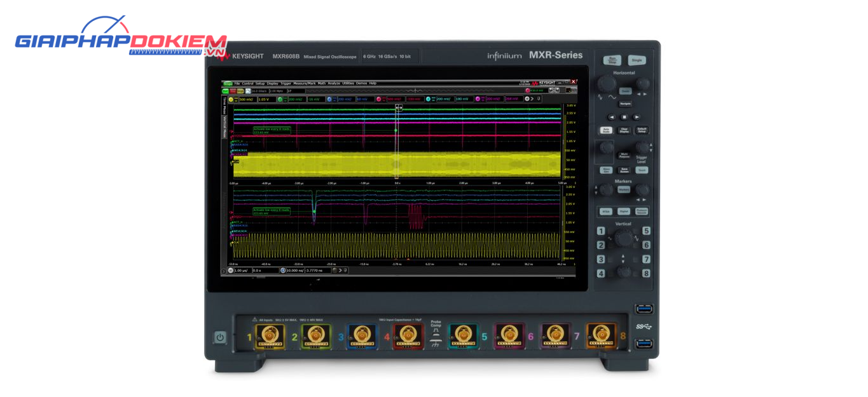Edit channel 1 scale 500 mV/ field
This screenshot has width=868, height=397.
click(x=247, y=99)
